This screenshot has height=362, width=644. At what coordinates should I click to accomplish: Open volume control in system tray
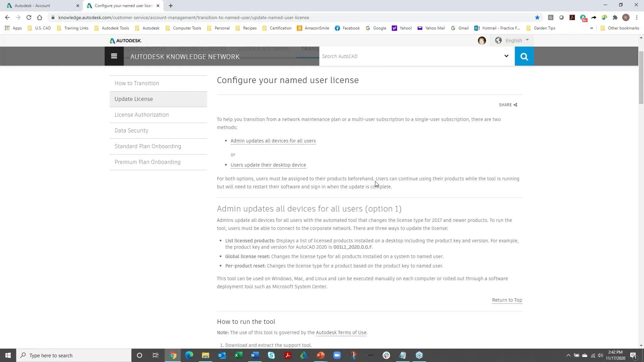600,355
